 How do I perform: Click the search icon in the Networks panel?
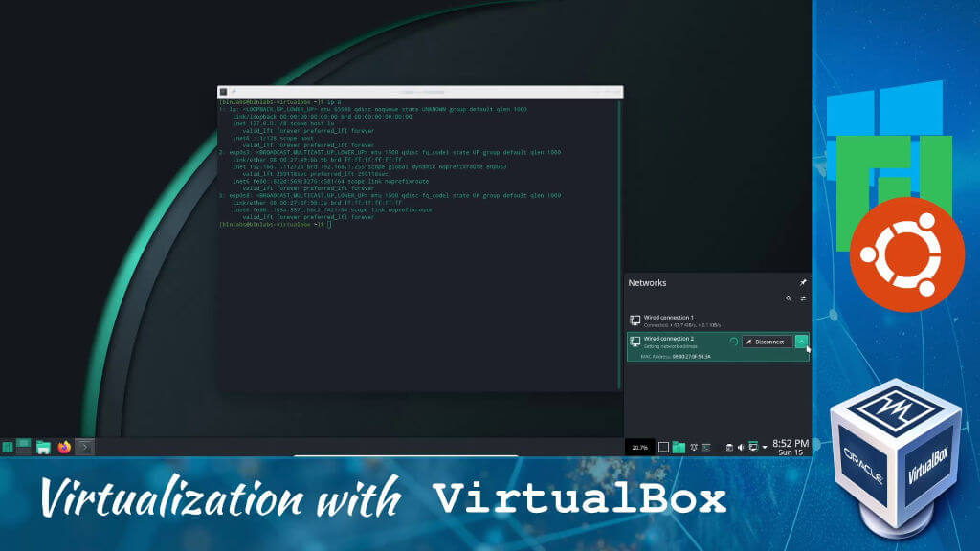click(x=789, y=298)
